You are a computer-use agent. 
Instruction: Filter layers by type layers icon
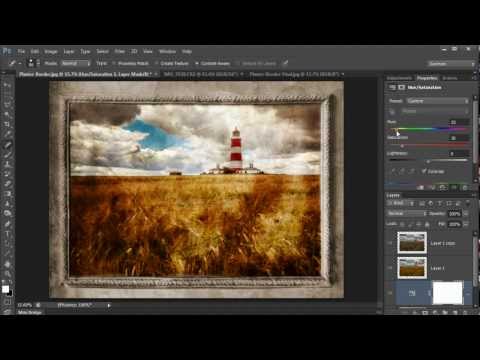[x=440, y=203]
